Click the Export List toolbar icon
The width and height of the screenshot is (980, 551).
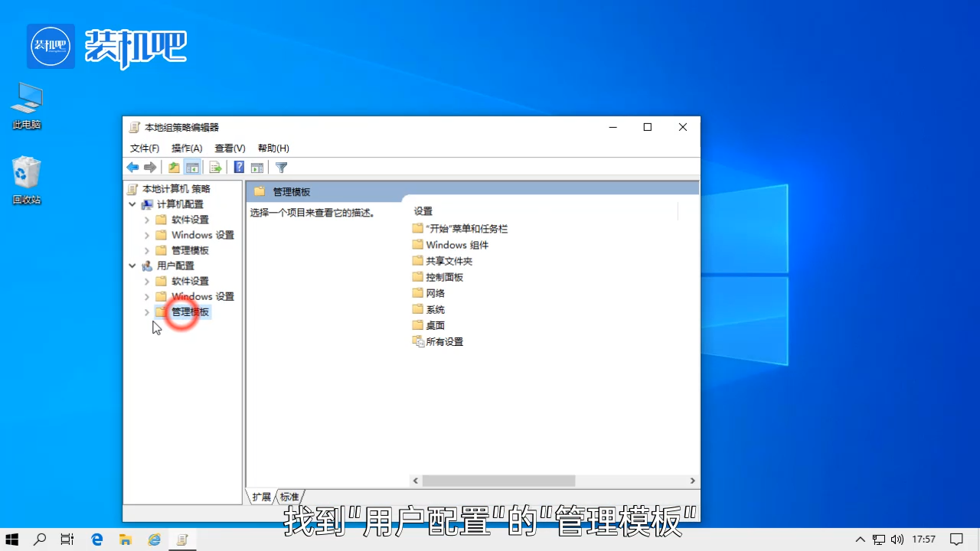coord(215,168)
